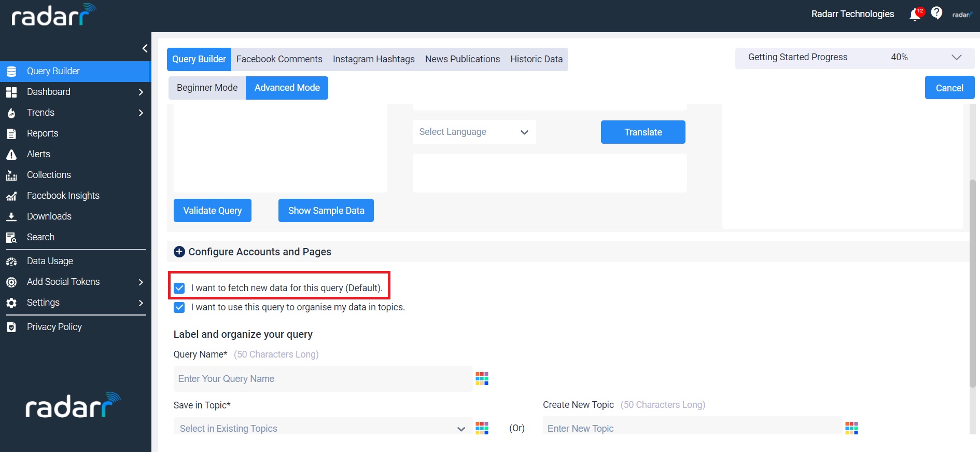Click the Search magnifier icon in sidebar

tap(11, 238)
